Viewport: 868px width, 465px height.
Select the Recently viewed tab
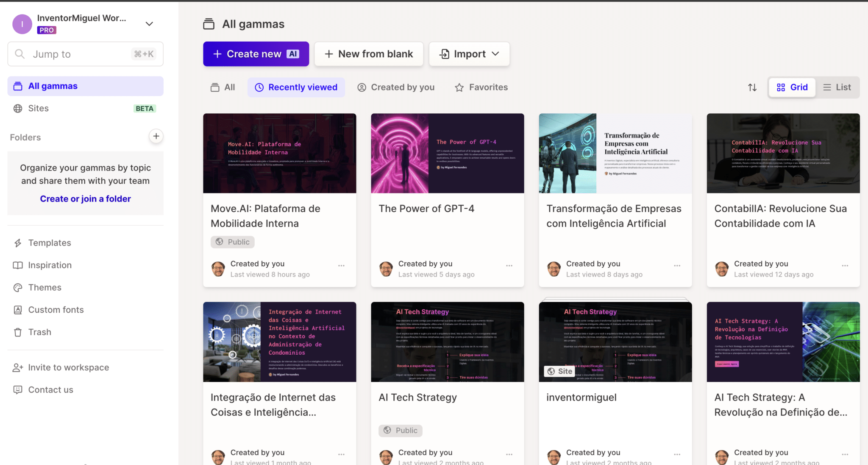click(x=296, y=87)
